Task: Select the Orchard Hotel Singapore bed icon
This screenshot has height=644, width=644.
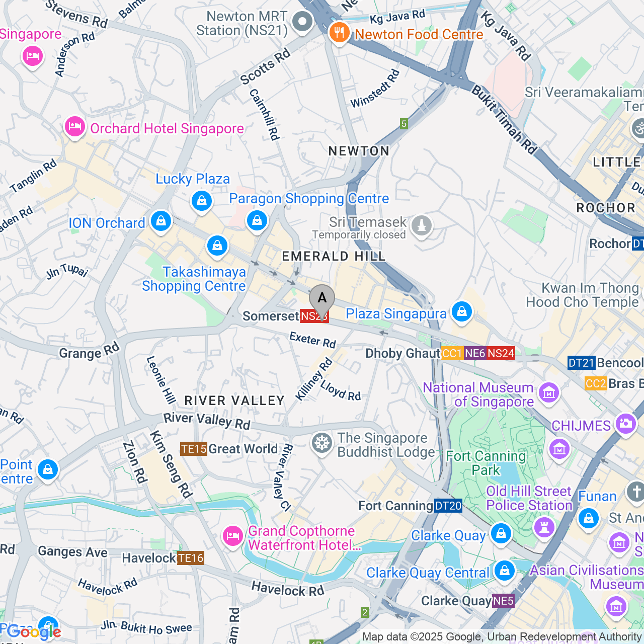Action: click(75, 128)
